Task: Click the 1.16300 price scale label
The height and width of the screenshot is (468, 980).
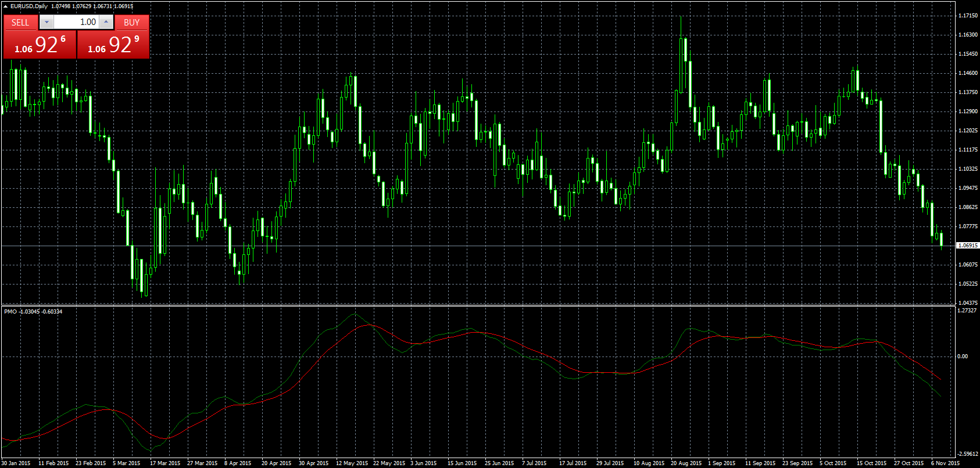Action: tap(968, 35)
